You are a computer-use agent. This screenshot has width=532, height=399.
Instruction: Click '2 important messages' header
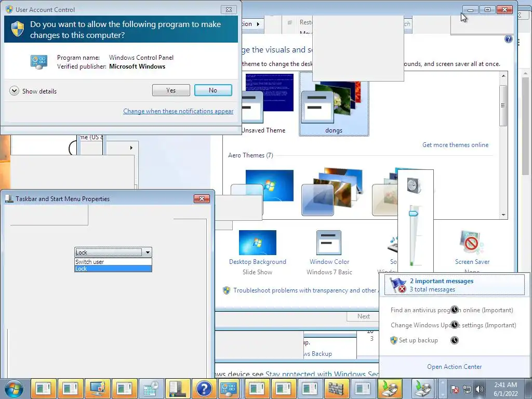[x=442, y=281]
